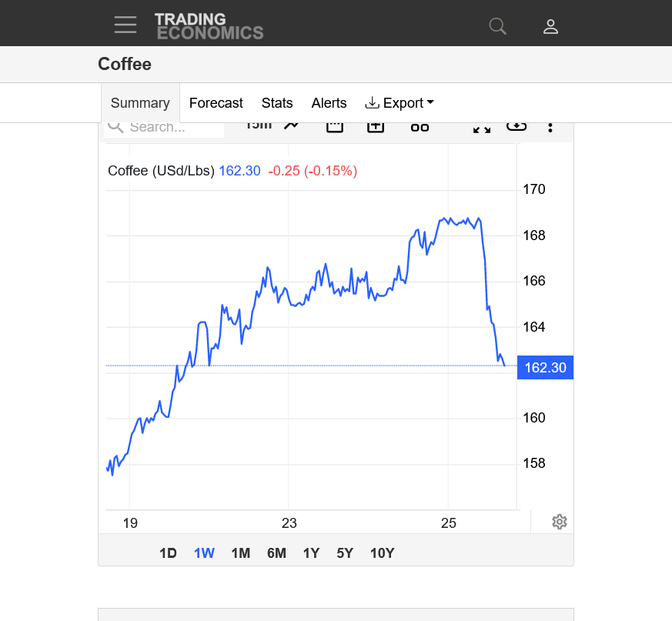
Task: Switch to the Forecast tab
Action: point(216,103)
